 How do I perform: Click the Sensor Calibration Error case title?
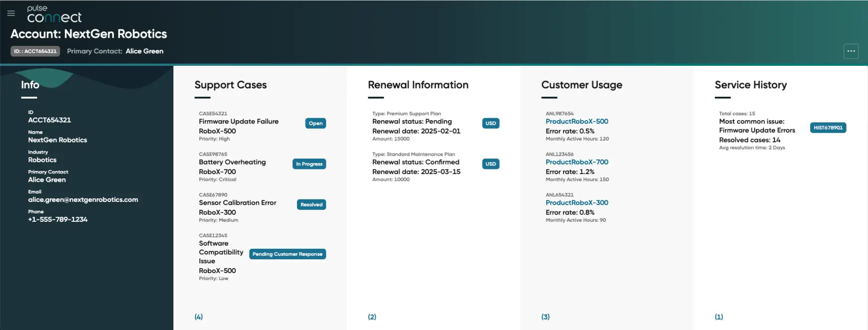pos(238,202)
